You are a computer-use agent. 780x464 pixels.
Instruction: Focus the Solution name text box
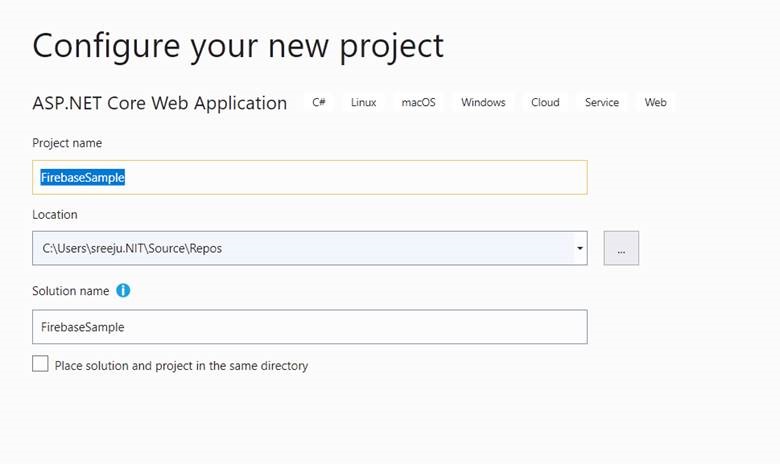click(310, 327)
